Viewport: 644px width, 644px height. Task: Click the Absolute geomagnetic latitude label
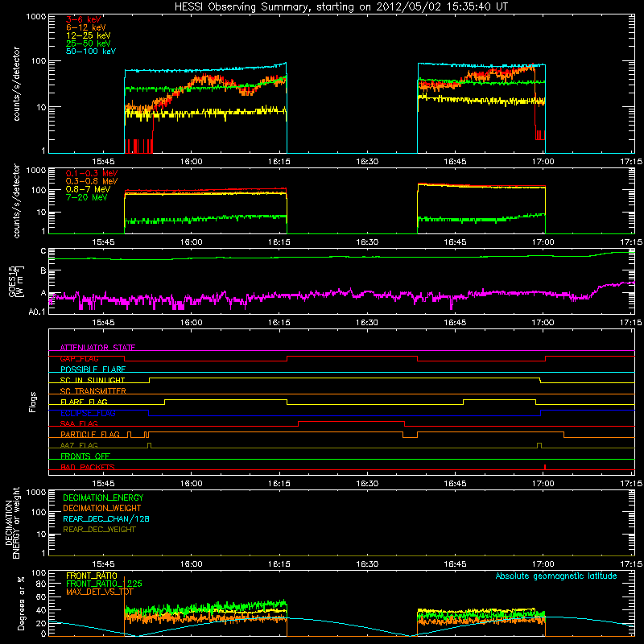point(556,576)
